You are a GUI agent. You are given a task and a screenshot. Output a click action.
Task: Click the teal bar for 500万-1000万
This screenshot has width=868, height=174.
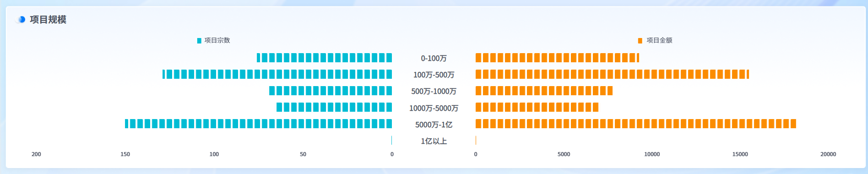[331, 91]
